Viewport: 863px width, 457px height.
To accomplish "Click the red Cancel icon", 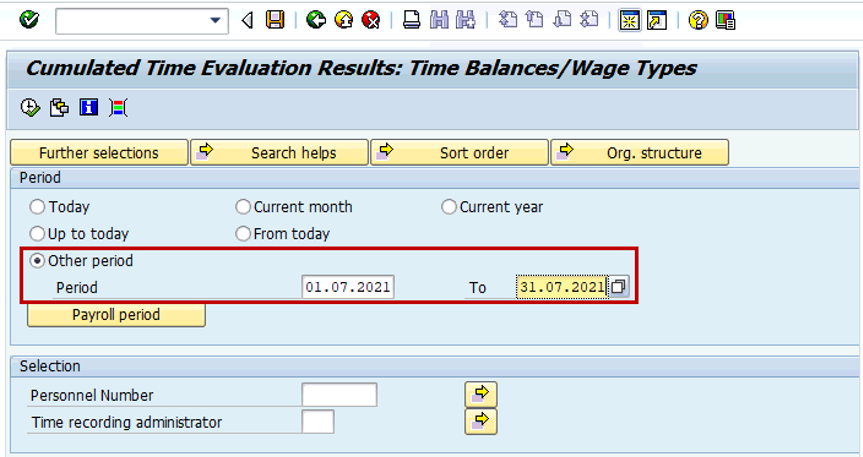I will [x=372, y=20].
